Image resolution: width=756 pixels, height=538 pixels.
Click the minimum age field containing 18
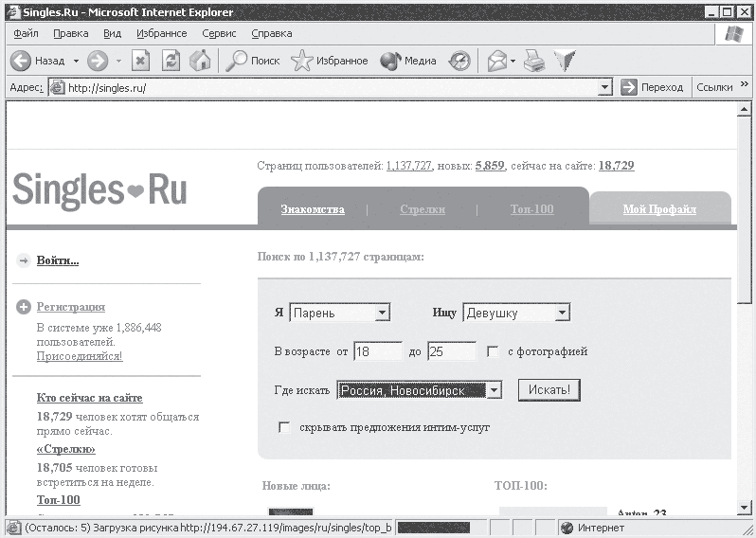tap(378, 351)
